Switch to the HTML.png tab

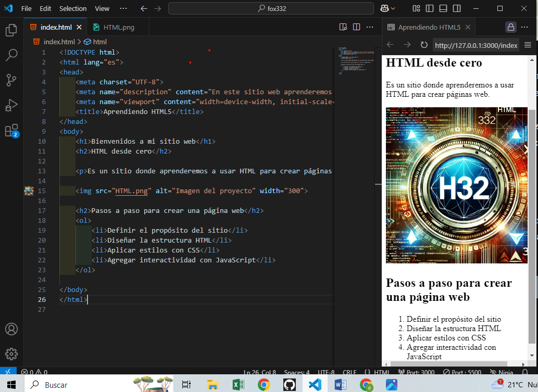click(x=118, y=27)
